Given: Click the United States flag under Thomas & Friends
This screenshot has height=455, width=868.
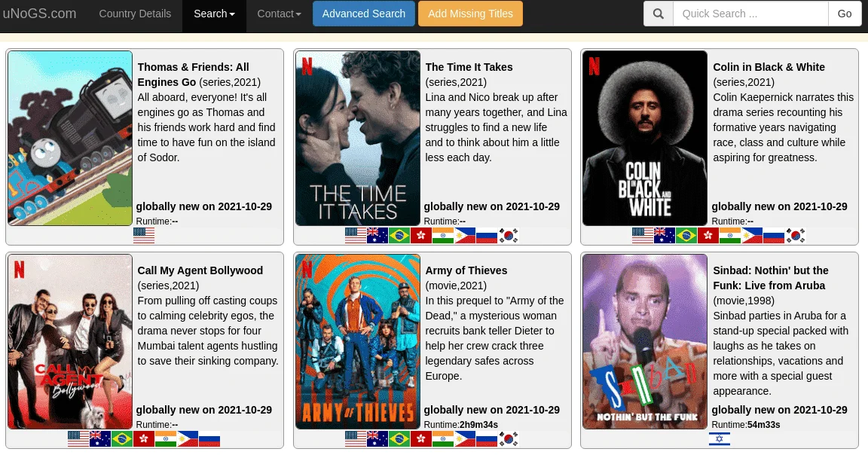Looking at the screenshot, I should (144, 236).
